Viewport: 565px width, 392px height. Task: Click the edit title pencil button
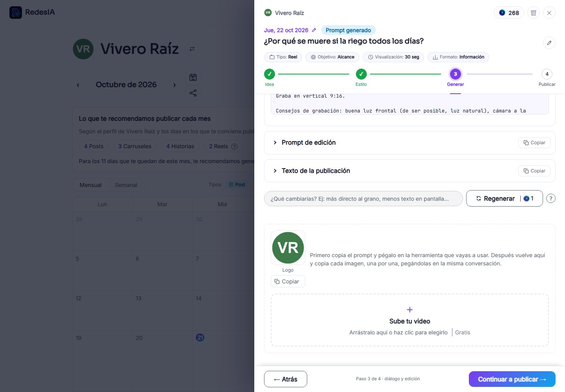point(549,43)
